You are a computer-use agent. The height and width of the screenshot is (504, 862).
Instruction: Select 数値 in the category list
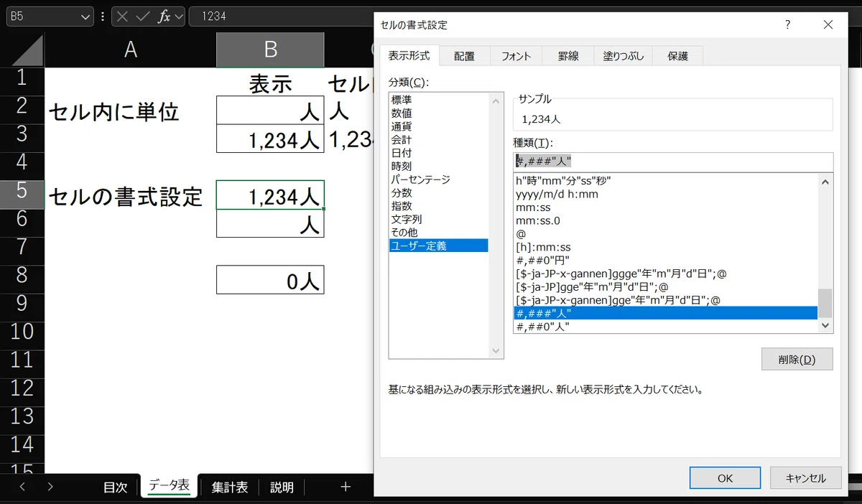click(x=438, y=113)
